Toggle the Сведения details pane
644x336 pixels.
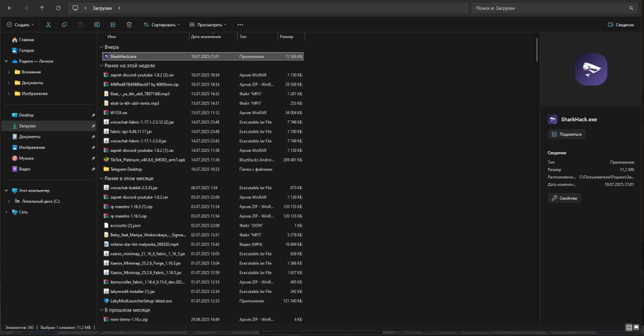click(x=621, y=24)
